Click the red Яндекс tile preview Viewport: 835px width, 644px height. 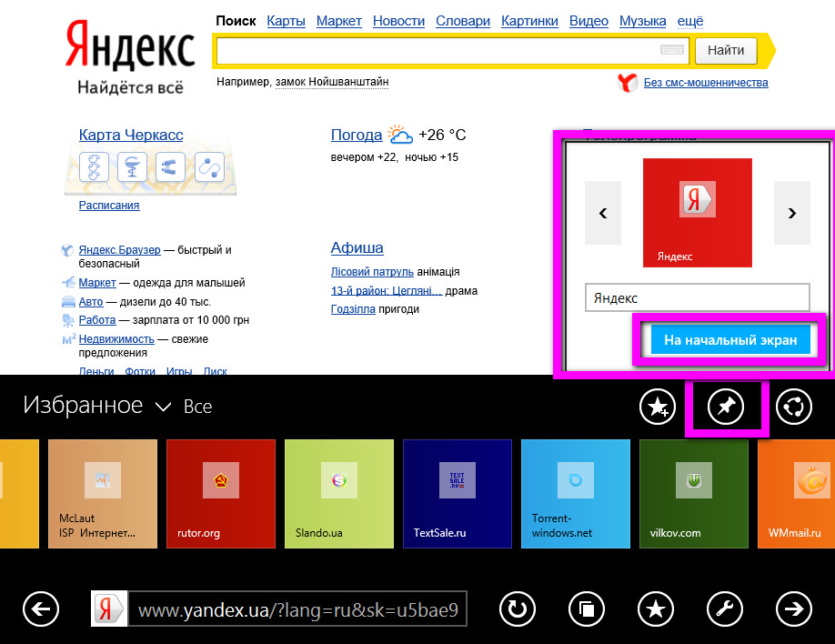[x=698, y=213]
